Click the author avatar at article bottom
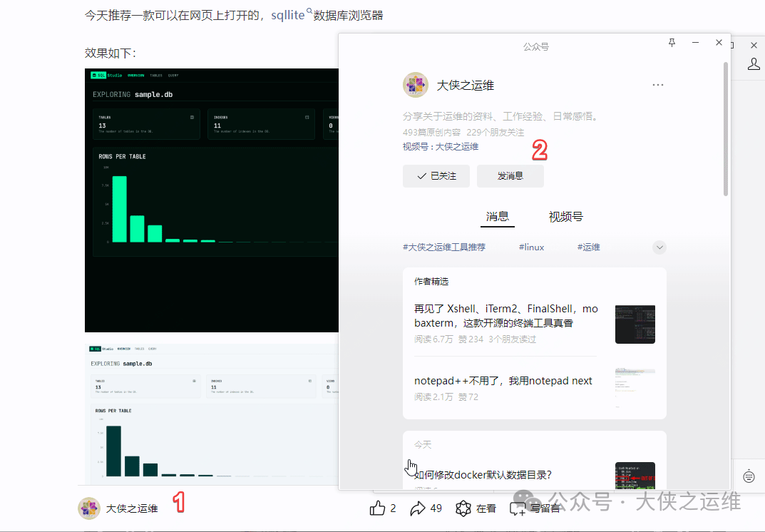 (89, 508)
